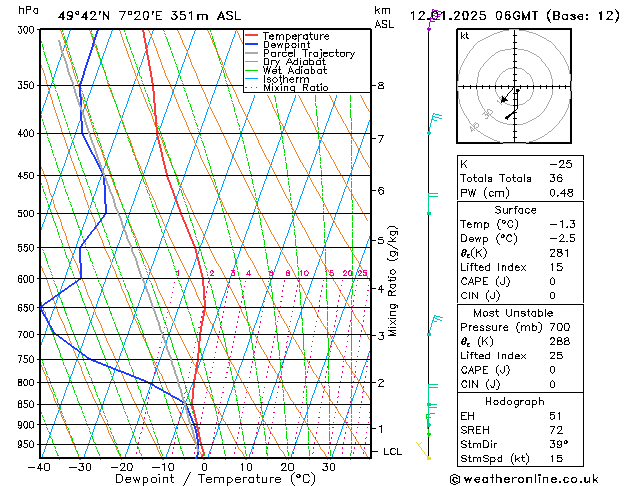This screenshot has height=486, width=629.
Task: Click the hodograph storm motion arrow
Action: 505,99
